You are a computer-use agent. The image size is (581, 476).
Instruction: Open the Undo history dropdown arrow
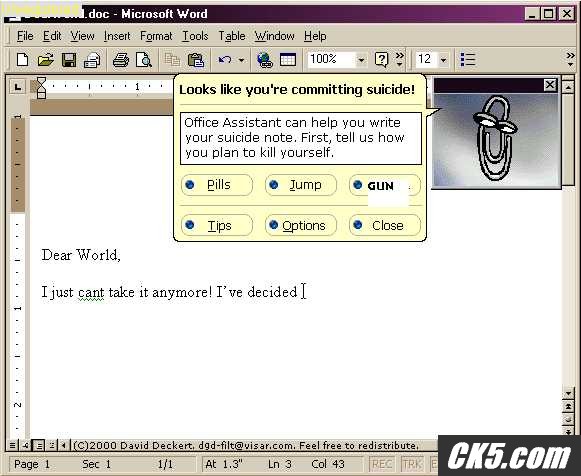pyautogui.click(x=241, y=60)
